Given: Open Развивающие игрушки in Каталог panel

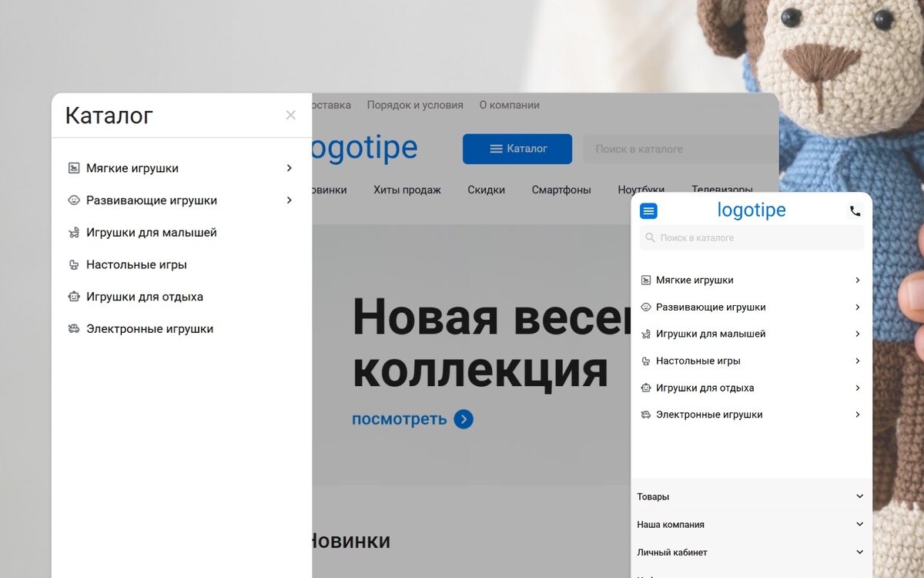Looking at the screenshot, I should coord(152,200).
